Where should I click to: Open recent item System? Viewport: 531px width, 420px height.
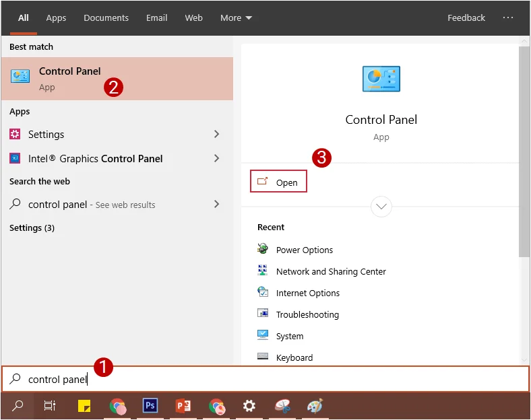click(290, 336)
